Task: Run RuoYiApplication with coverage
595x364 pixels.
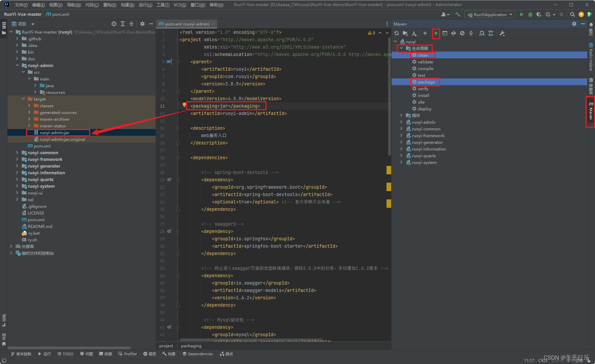Action: pyautogui.click(x=539, y=14)
